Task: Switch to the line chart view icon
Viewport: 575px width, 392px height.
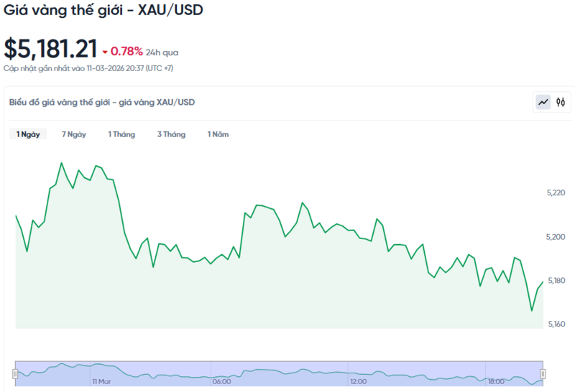Action: tap(543, 103)
